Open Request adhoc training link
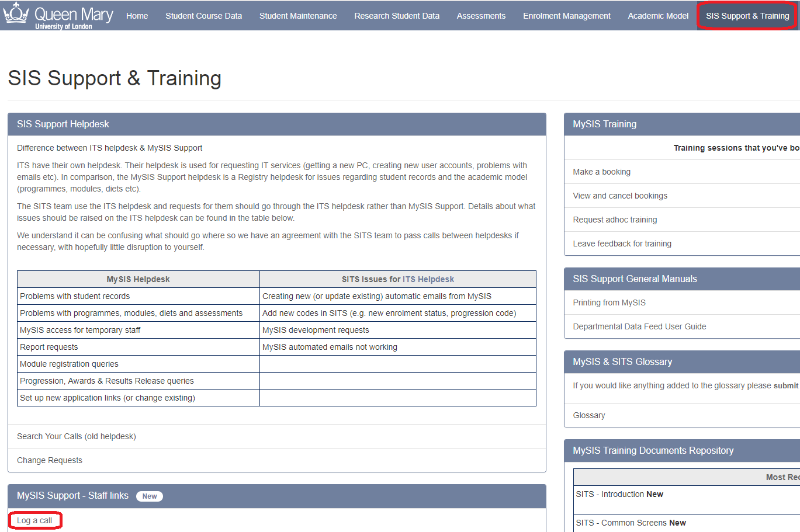 pos(615,220)
